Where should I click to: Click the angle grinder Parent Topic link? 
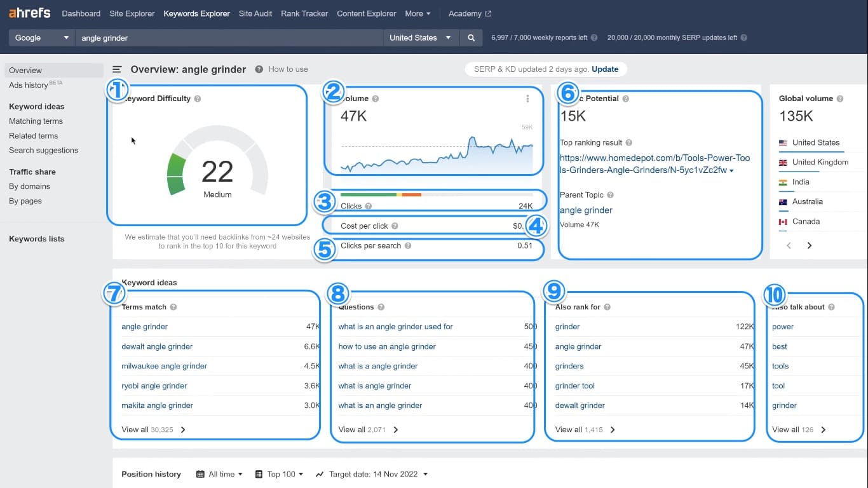click(586, 210)
